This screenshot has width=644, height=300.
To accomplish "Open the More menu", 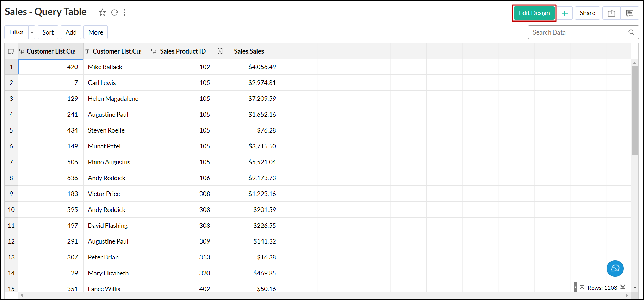I will coord(95,32).
